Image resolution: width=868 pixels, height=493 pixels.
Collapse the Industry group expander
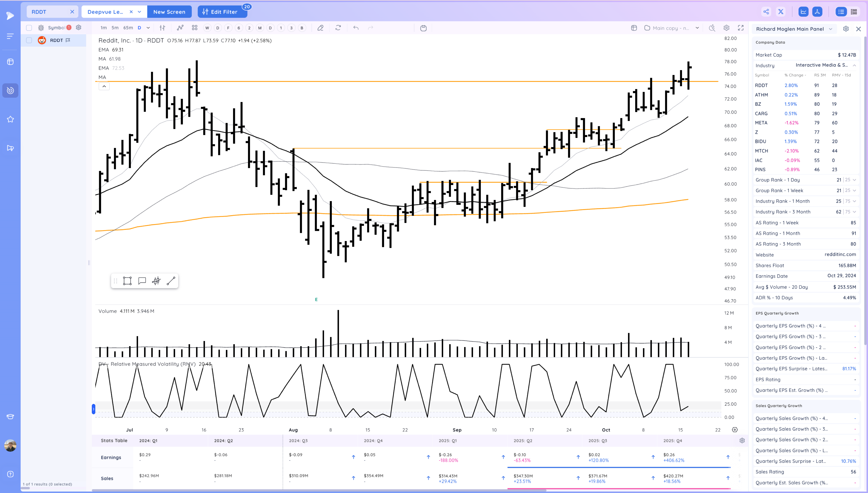pos(854,65)
